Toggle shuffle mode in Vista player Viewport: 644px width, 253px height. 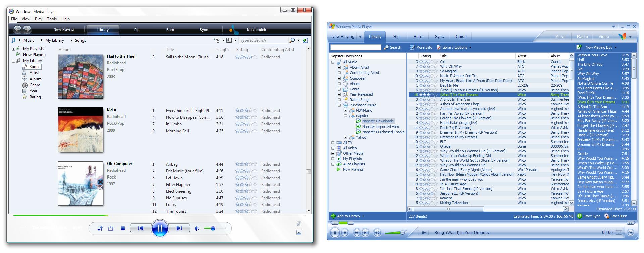100,229
